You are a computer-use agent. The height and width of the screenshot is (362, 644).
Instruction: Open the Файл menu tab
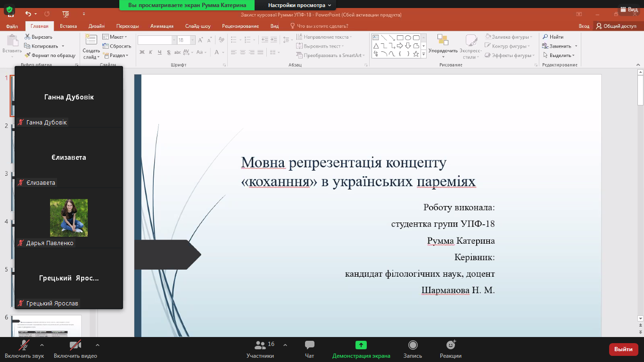12,26
